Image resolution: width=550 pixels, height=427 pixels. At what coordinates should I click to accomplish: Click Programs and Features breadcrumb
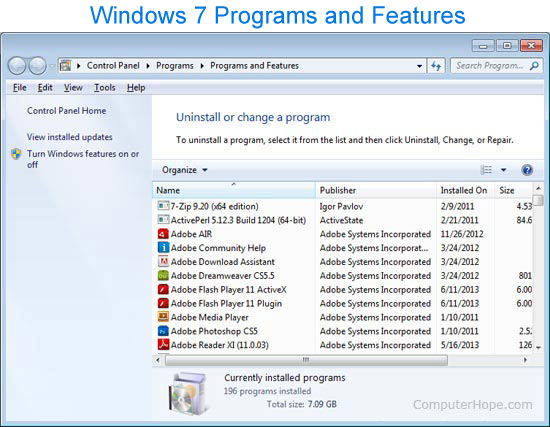[254, 66]
